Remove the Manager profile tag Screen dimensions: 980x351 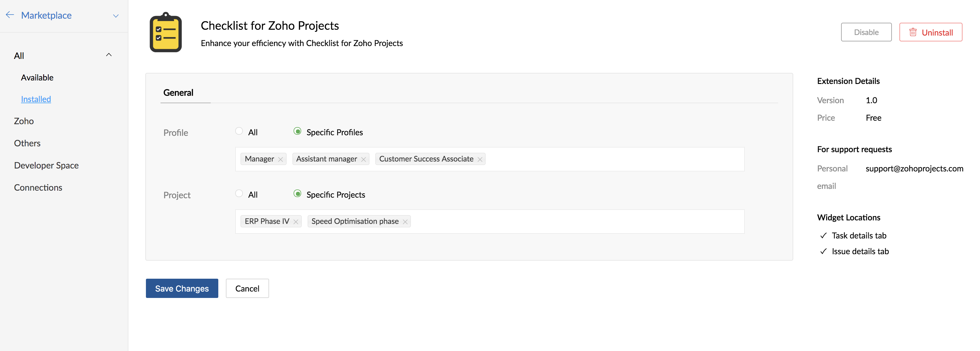coord(281,159)
